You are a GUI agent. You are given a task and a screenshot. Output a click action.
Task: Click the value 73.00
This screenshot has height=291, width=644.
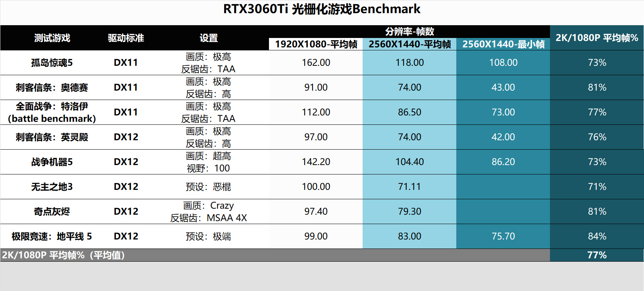coord(503,112)
